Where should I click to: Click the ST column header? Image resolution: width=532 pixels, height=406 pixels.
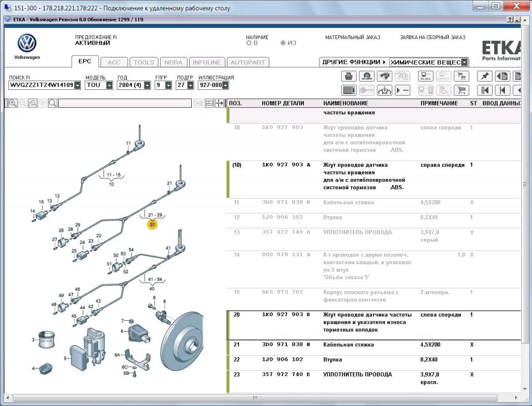point(473,103)
